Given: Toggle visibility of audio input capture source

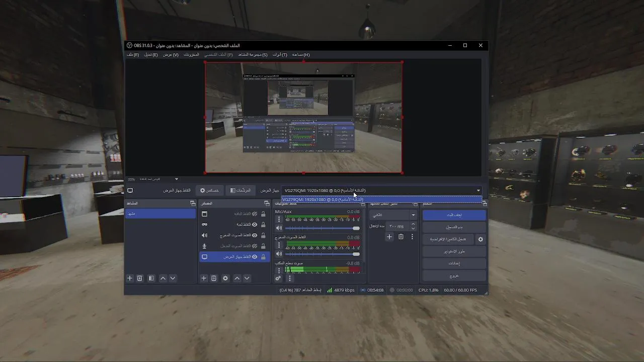Looking at the screenshot, I should [255, 246].
